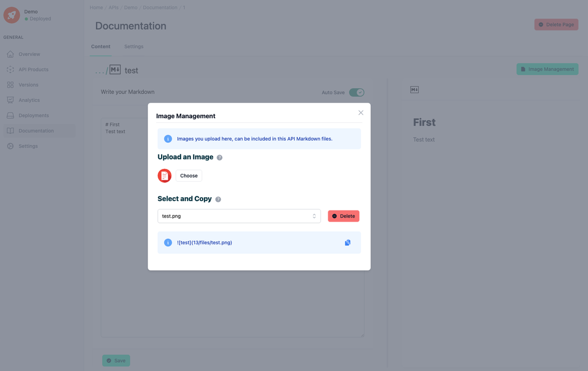
Task: Choose an image file to upload
Action: pos(189,175)
